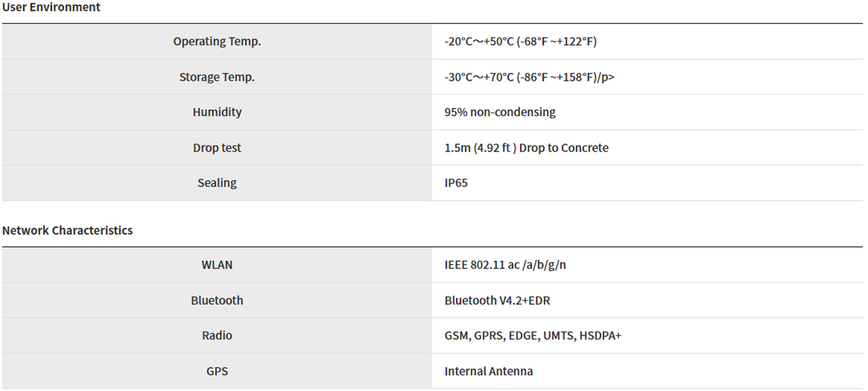The height and width of the screenshot is (391, 868).
Task: Click the GPS row label
Action: (217, 372)
